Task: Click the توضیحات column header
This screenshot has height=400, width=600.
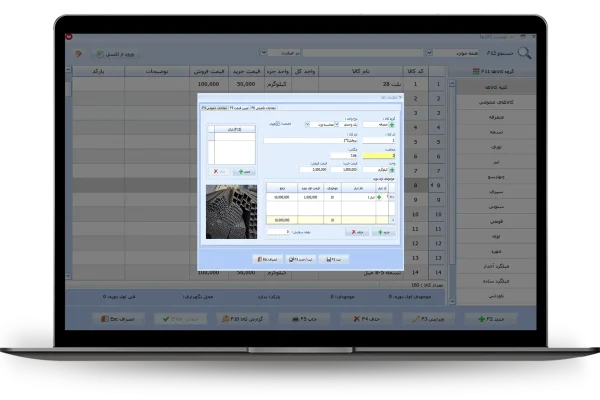Action: pos(157,71)
